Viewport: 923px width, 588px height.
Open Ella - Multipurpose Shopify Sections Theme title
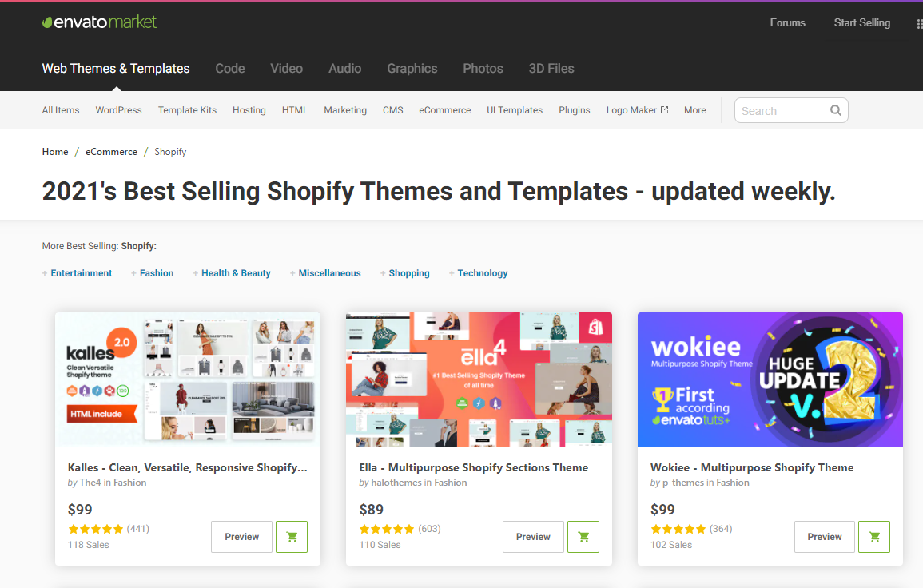click(x=474, y=467)
